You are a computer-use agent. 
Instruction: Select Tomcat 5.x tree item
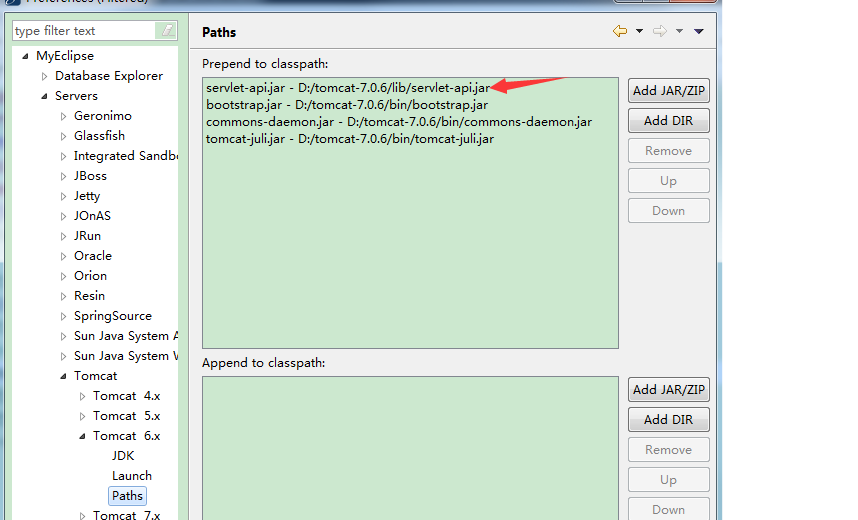coord(126,416)
